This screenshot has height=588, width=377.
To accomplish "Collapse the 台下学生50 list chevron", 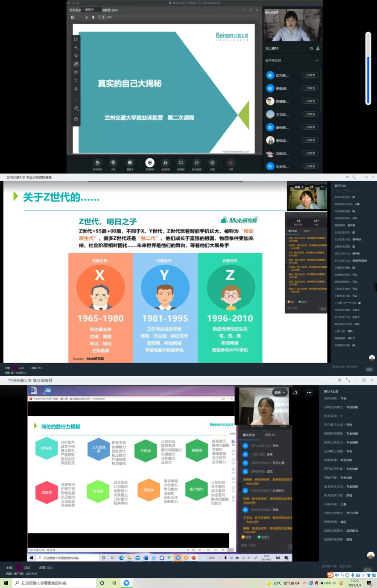I will 317,61.
